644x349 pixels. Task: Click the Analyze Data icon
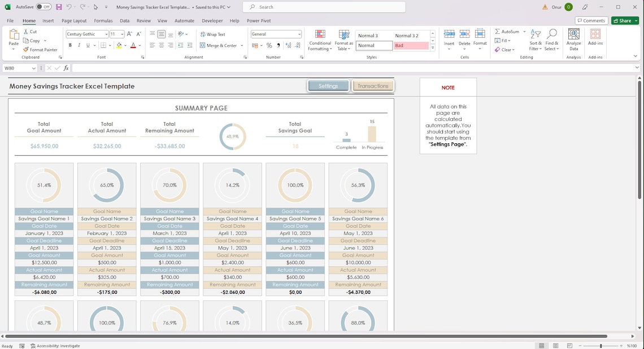tap(573, 40)
